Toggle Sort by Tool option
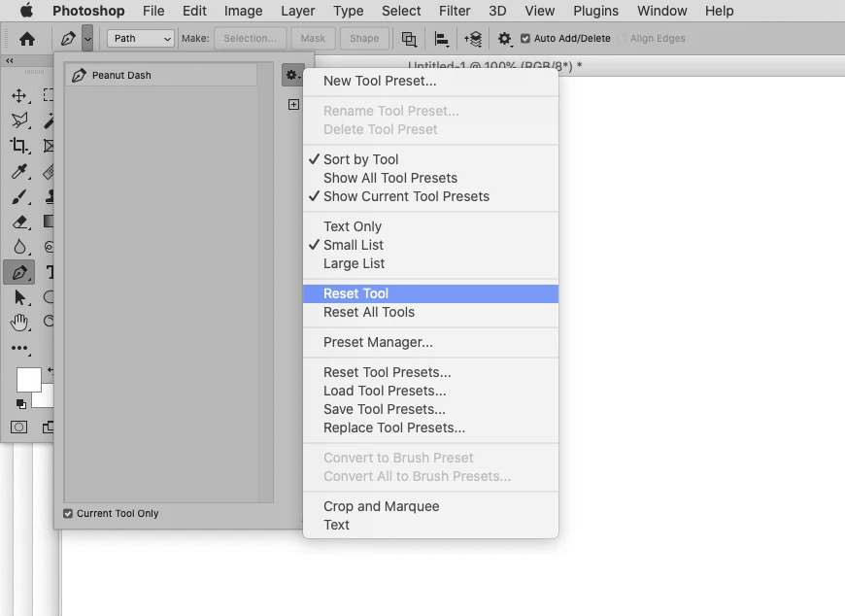The image size is (845, 616). coord(430,159)
